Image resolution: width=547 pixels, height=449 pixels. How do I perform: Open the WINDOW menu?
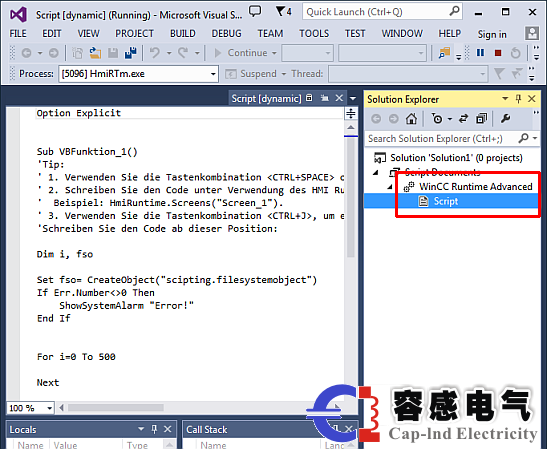tap(402, 33)
